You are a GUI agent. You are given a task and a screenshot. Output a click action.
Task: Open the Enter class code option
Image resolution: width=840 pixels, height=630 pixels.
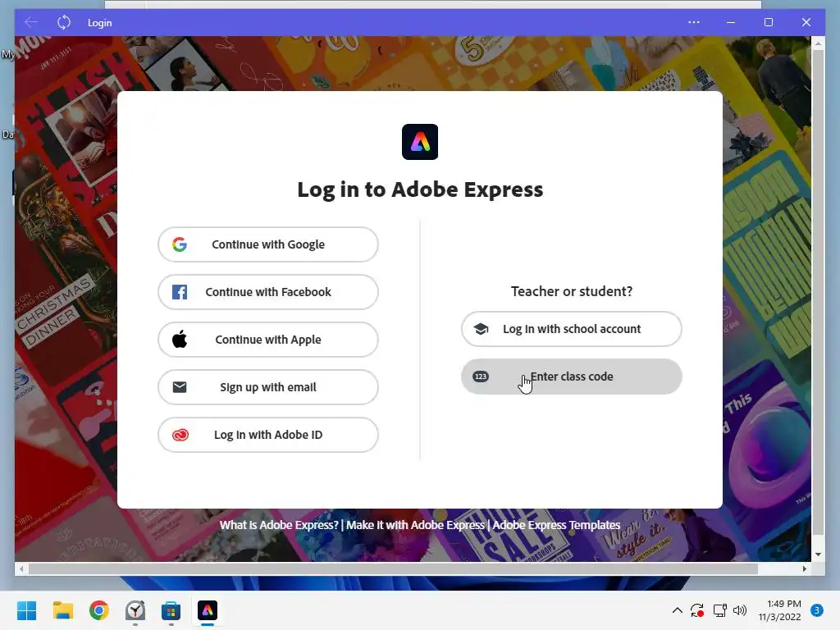pos(572,377)
